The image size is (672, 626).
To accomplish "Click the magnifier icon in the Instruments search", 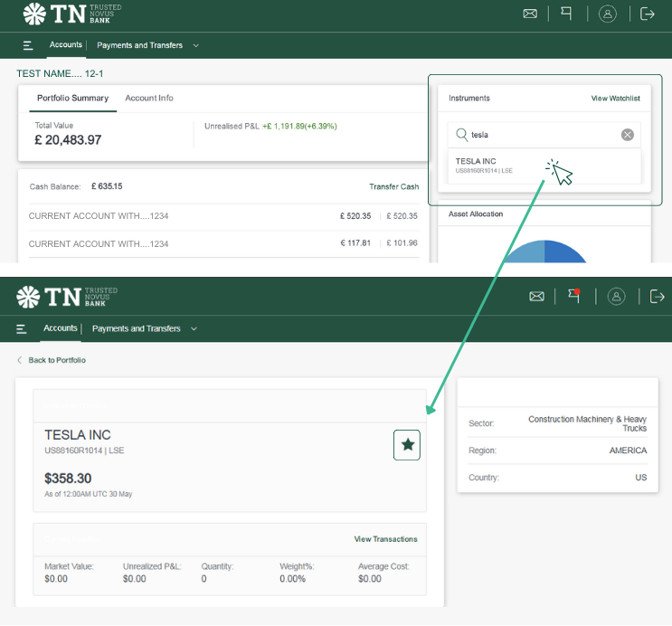I will 461,135.
